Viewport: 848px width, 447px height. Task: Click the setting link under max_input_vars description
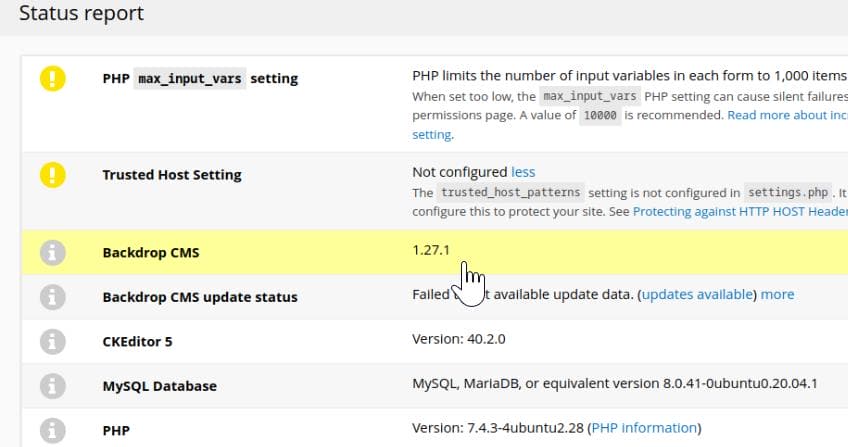[432, 135]
